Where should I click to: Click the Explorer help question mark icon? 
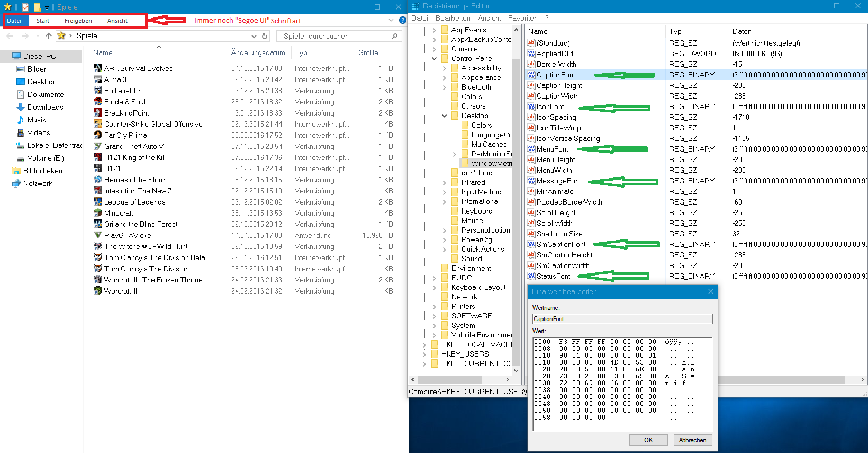click(402, 20)
